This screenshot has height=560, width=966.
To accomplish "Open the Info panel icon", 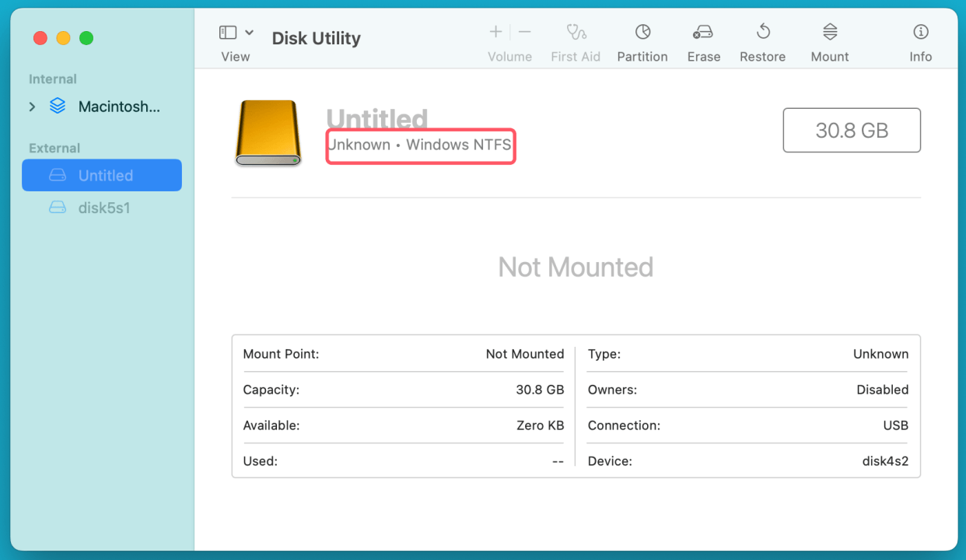I will point(921,32).
